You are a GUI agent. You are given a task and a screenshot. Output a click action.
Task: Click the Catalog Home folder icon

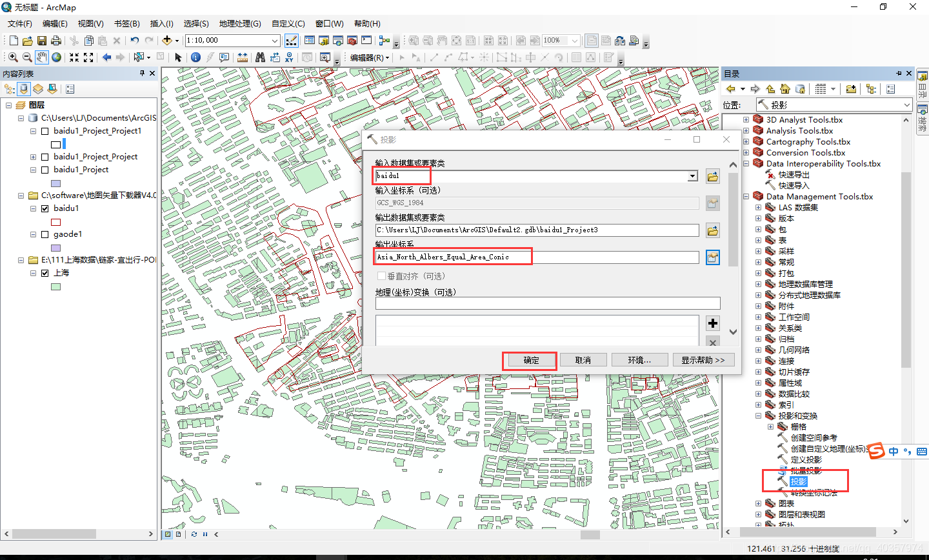(785, 89)
